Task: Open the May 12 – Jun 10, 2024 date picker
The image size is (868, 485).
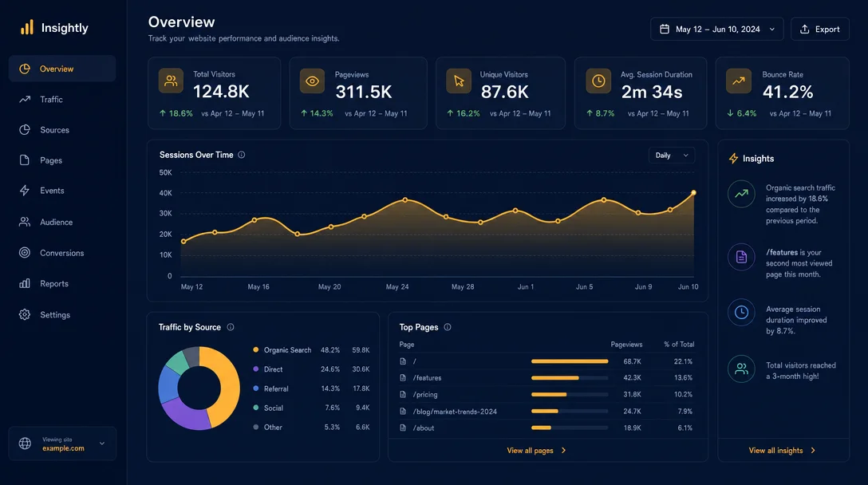Action: (x=717, y=29)
